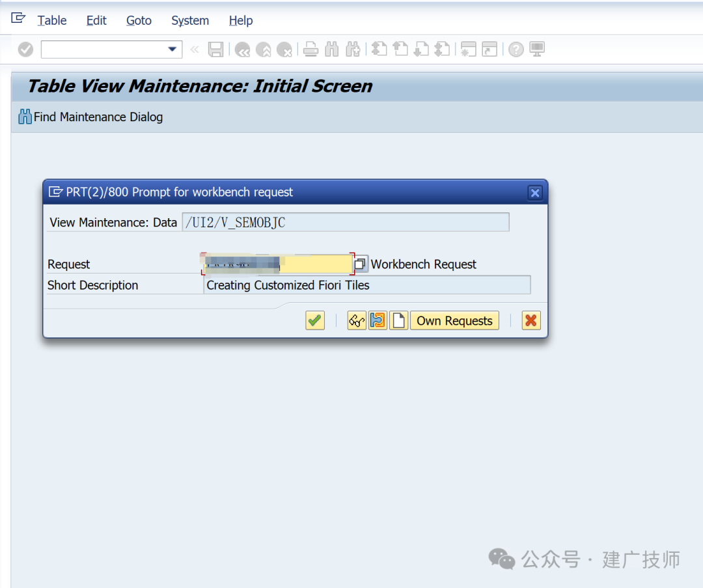Open the SAP window menu icon
Image resolution: width=703 pixels, height=588 pixels.
(18, 18)
